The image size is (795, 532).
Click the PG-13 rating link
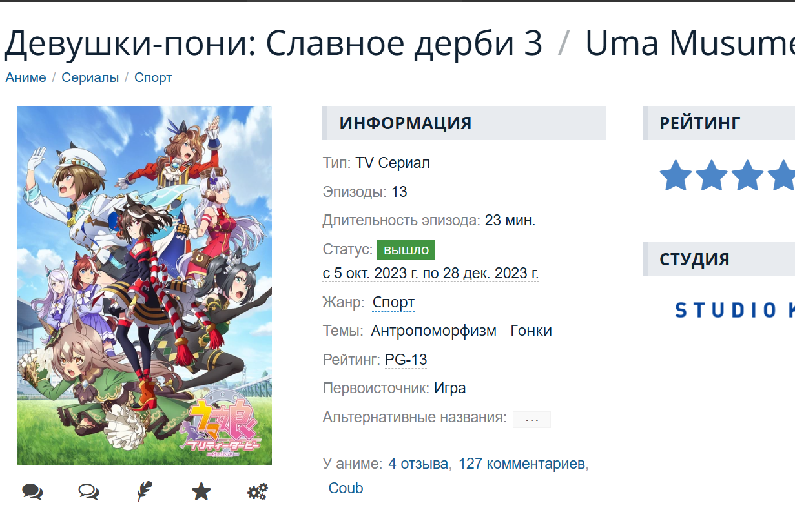406,360
